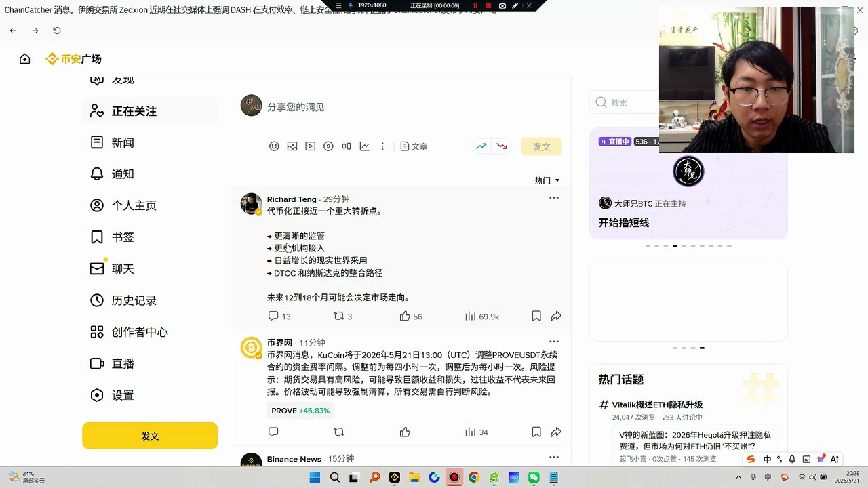Go to the home icon next to 币安广场 logo

[25, 59]
